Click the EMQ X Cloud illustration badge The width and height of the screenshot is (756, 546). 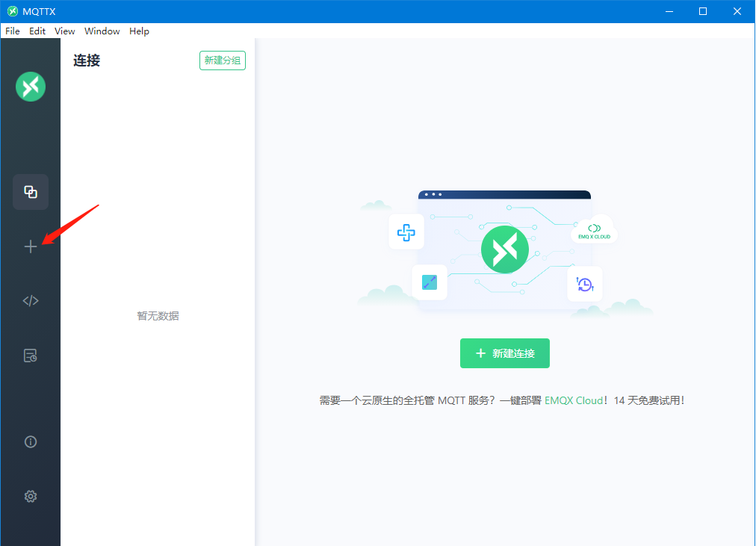point(594,230)
